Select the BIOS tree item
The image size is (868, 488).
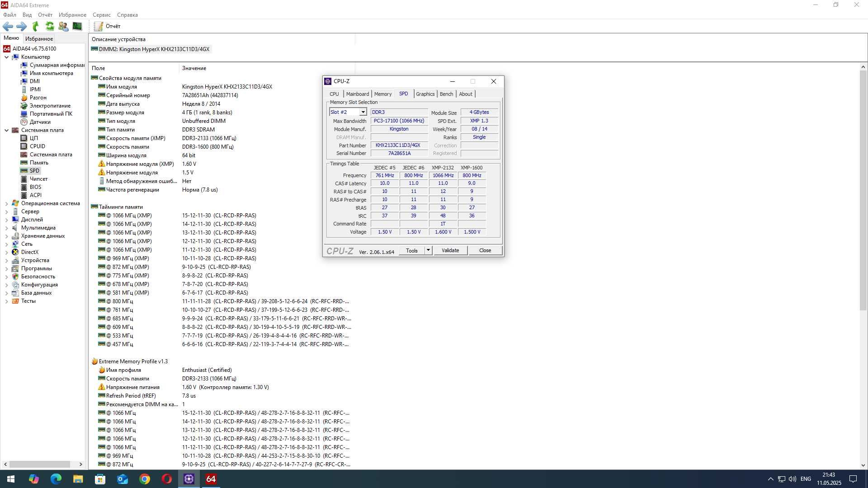pos(35,187)
